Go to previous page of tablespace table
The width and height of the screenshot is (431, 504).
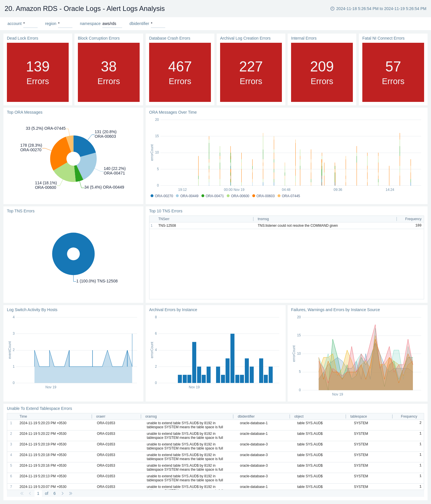30,493
